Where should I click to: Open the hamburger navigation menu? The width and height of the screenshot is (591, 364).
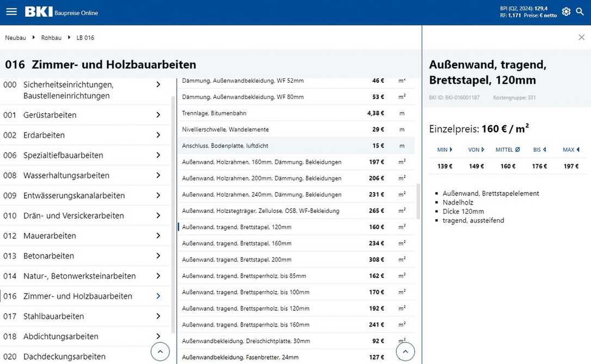click(11, 11)
